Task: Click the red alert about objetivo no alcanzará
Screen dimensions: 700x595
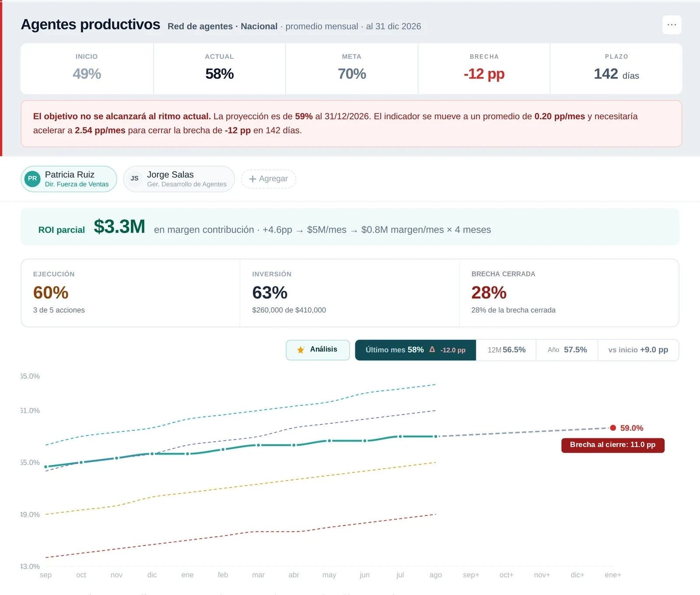Action: [351, 123]
